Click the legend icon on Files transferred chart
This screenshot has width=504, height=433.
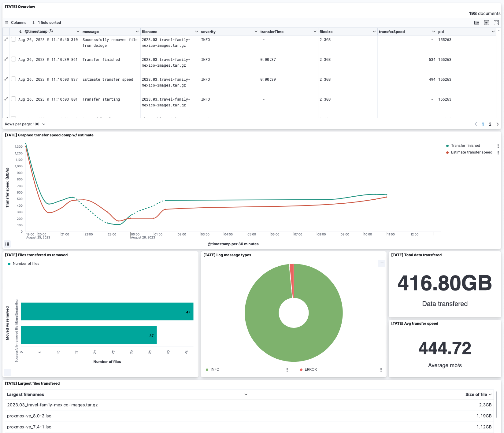7,372
